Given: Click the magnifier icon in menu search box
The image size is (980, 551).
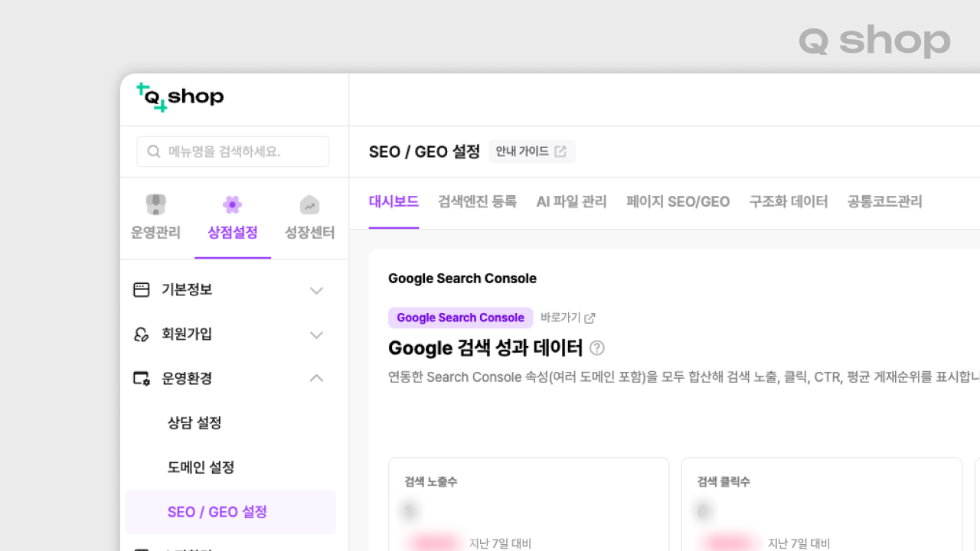Looking at the screenshot, I should 154,152.
